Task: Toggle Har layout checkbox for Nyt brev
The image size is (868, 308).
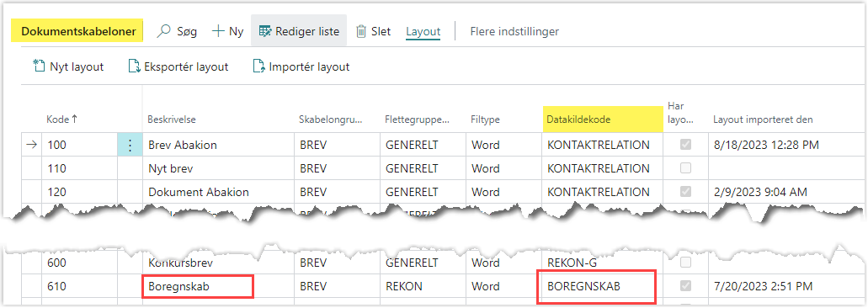Action: click(685, 168)
